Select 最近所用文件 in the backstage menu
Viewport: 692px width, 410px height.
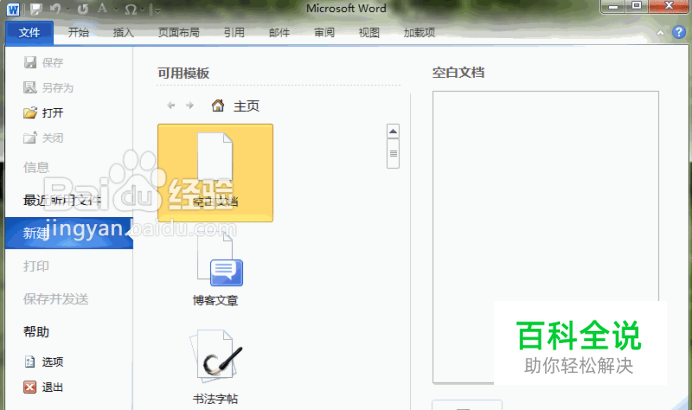coord(62,201)
